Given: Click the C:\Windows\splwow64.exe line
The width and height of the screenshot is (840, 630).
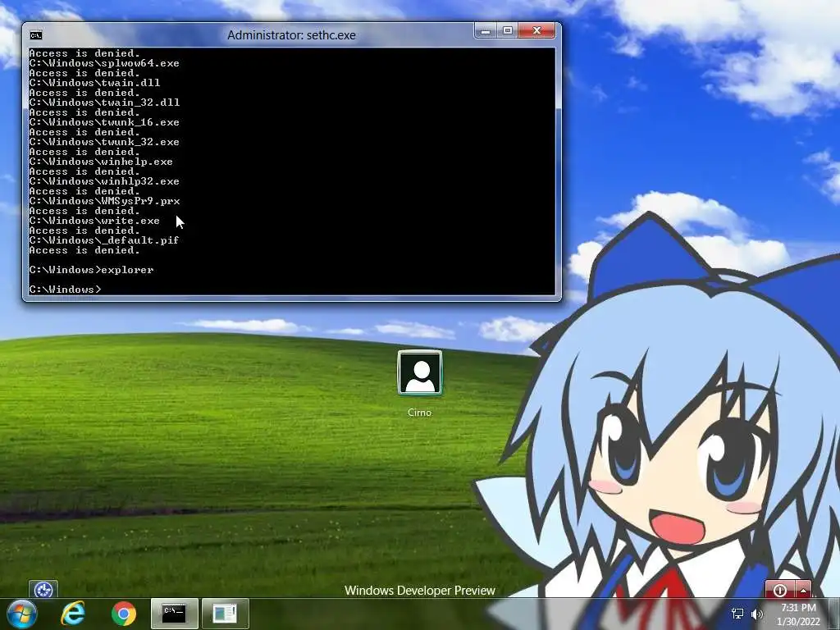Looking at the screenshot, I should pos(104,63).
